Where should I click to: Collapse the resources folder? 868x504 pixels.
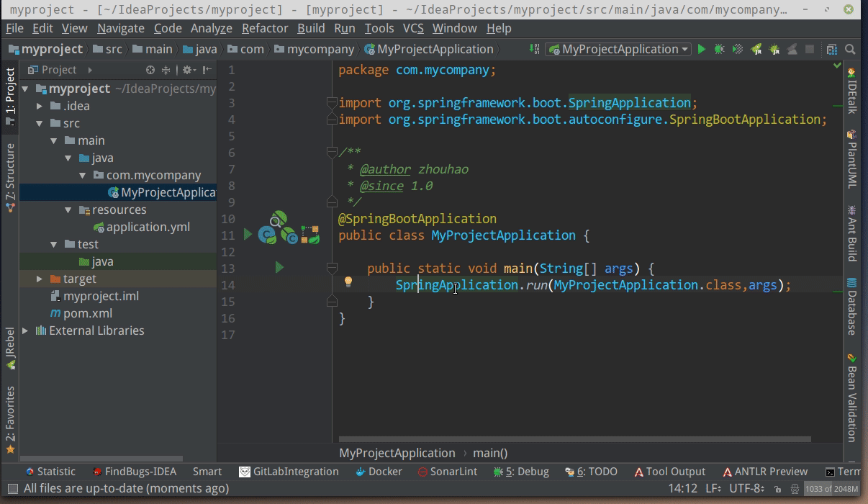(x=69, y=210)
